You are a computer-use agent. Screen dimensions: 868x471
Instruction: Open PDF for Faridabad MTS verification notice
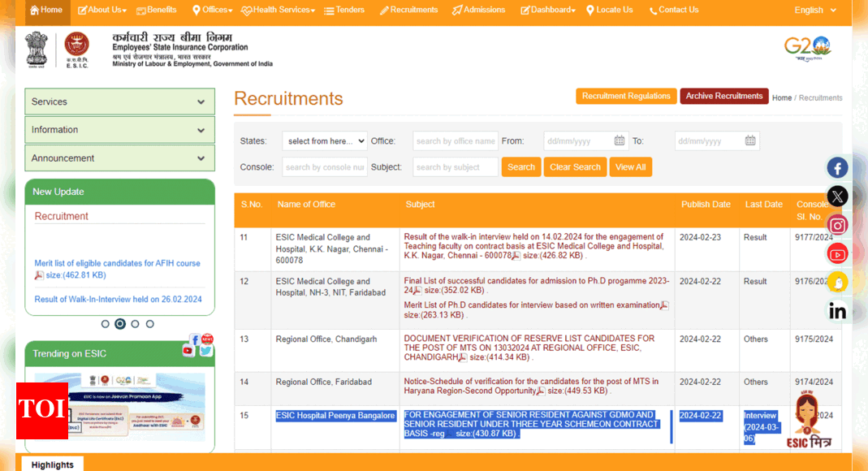click(541, 391)
